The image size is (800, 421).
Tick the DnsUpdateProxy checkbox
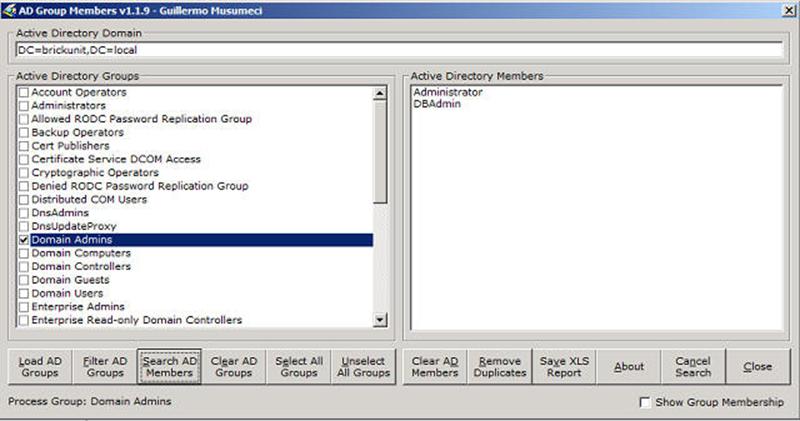(23, 227)
